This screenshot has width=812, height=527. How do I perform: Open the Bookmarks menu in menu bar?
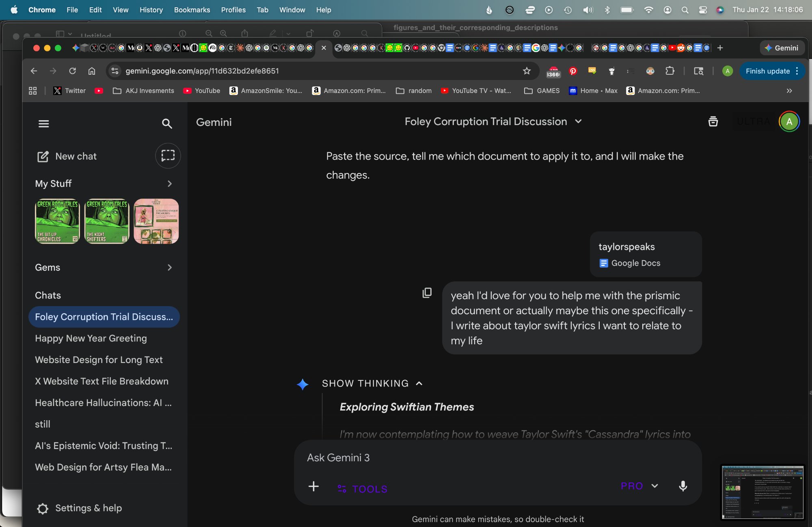[192, 10]
